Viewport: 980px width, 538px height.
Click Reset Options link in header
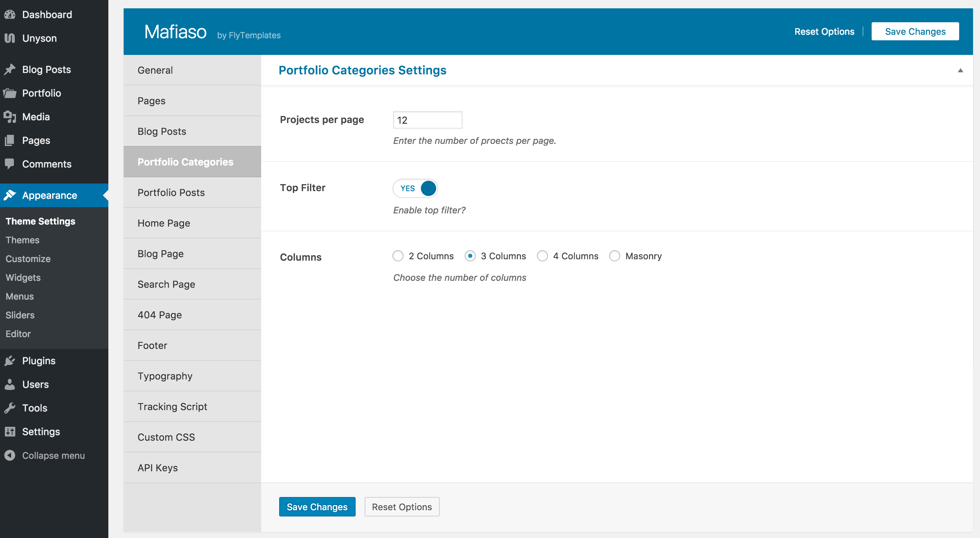tap(824, 32)
